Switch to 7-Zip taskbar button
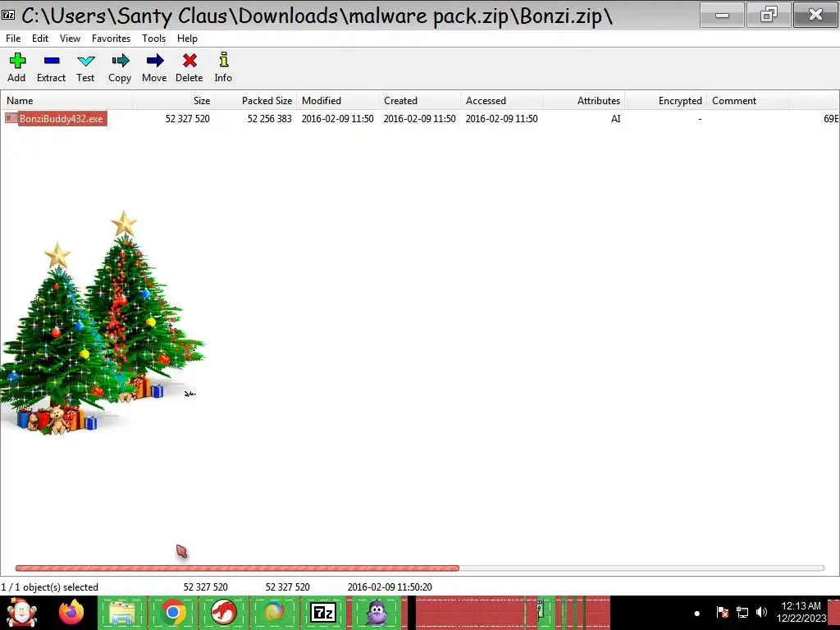The image size is (840, 630). pos(323,613)
